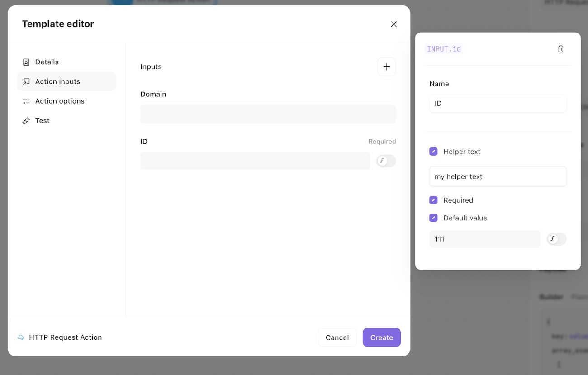588x375 pixels.
Task: Click the Action inputs sidebar icon
Action: tap(26, 81)
